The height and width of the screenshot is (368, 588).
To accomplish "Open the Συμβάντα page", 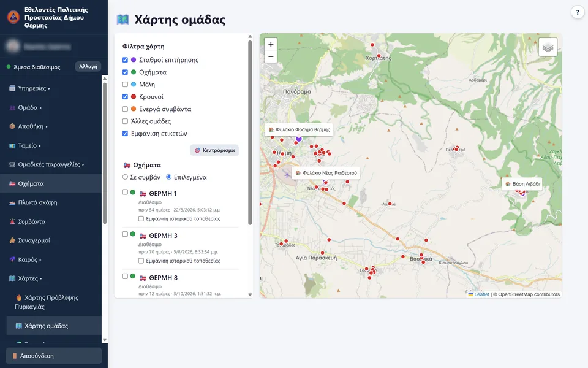I will coord(51,221).
